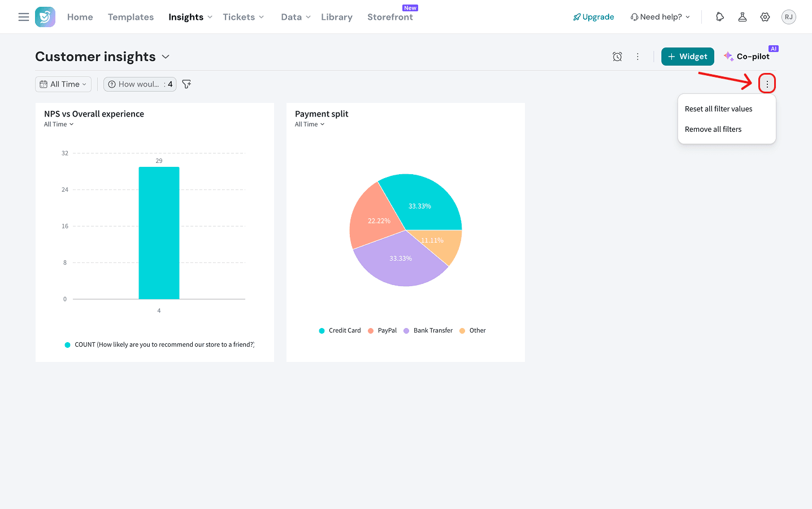The height and width of the screenshot is (509, 812).
Task: Click the Upgrade rocket link
Action: tap(593, 17)
